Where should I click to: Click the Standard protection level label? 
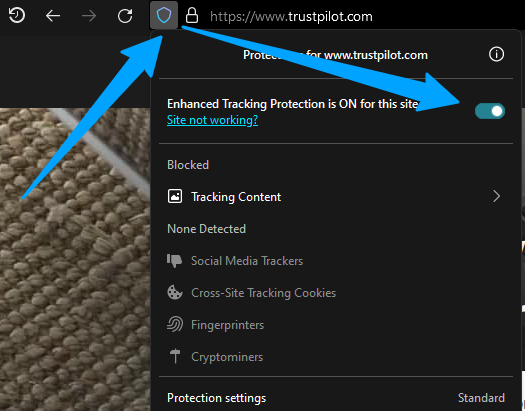(x=481, y=398)
